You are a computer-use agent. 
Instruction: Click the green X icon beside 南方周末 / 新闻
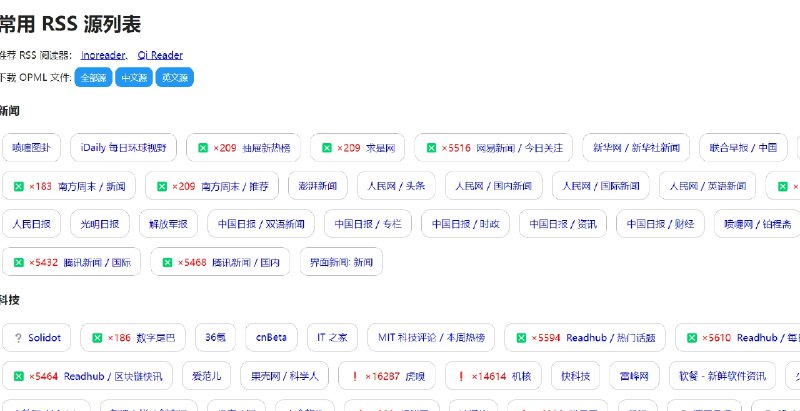(x=19, y=186)
